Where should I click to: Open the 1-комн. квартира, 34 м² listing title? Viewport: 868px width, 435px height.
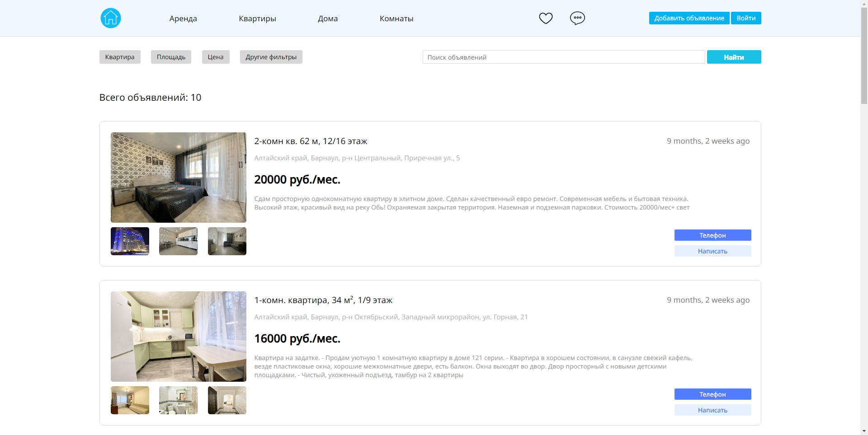pos(323,300)
